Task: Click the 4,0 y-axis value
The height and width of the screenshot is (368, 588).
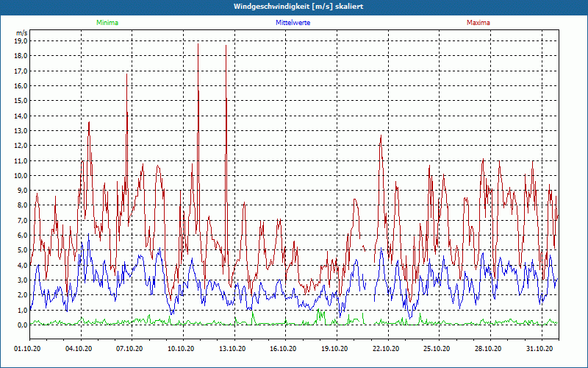Action: point(23,265)
